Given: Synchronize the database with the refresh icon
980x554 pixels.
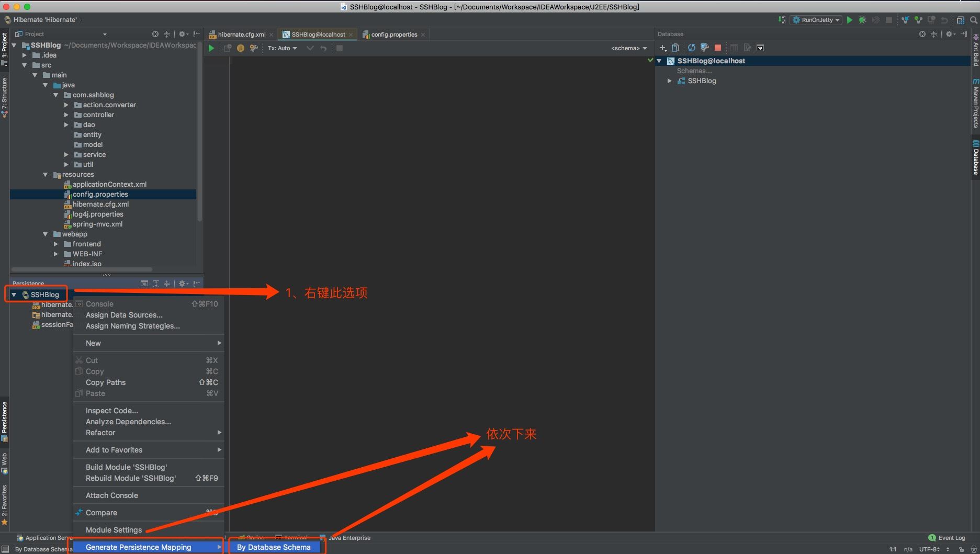Looking at the screenshot, I should 692,48.
